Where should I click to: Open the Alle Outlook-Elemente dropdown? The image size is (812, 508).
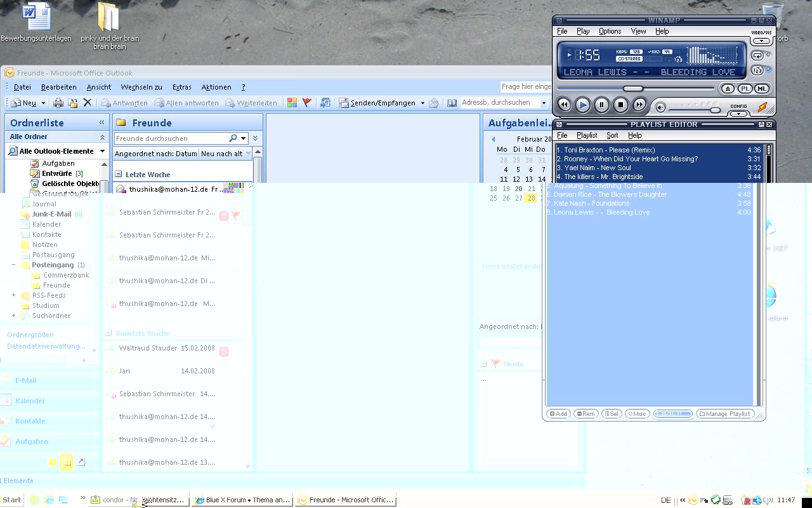tap(101, 151)
